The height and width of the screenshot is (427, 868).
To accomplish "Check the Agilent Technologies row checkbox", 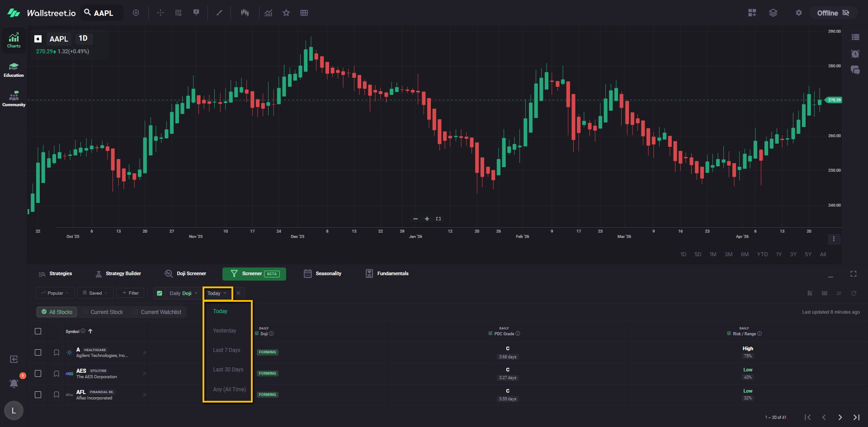I will 38,352.
